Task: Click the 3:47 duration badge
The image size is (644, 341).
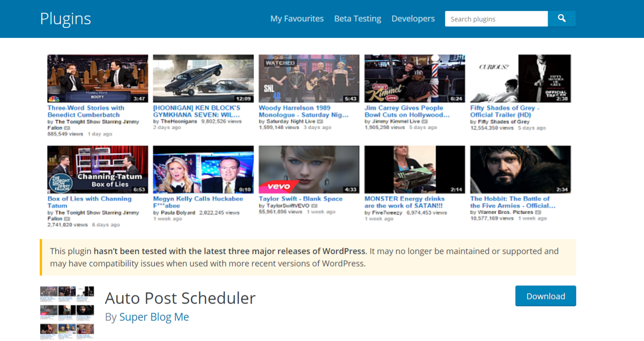Action: tap(140, 98)
